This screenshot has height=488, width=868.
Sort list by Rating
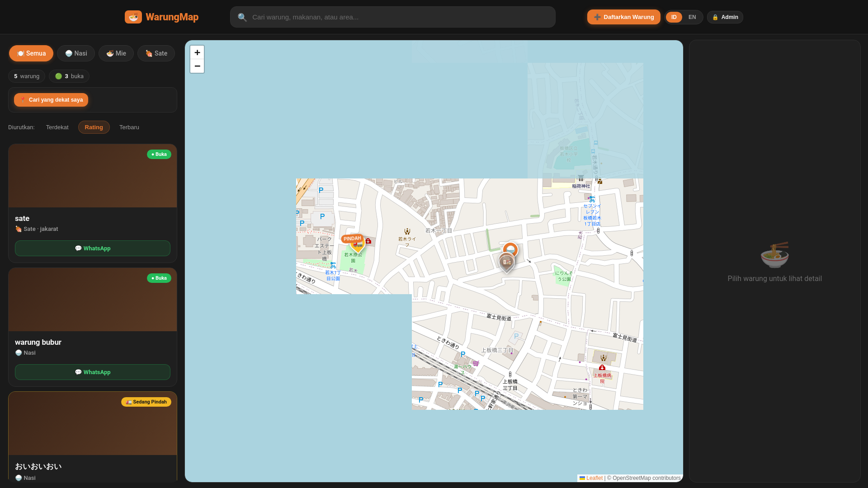tap(94, 127)
